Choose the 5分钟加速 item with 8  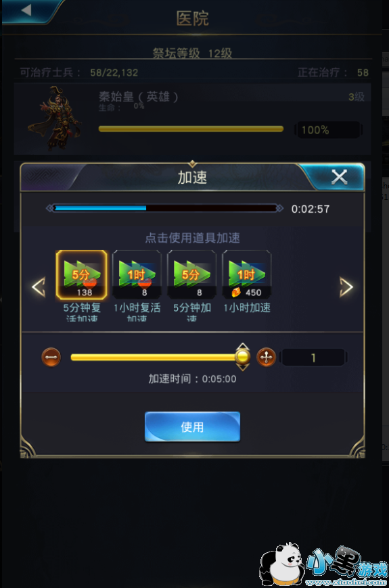[x=191, y=275]
